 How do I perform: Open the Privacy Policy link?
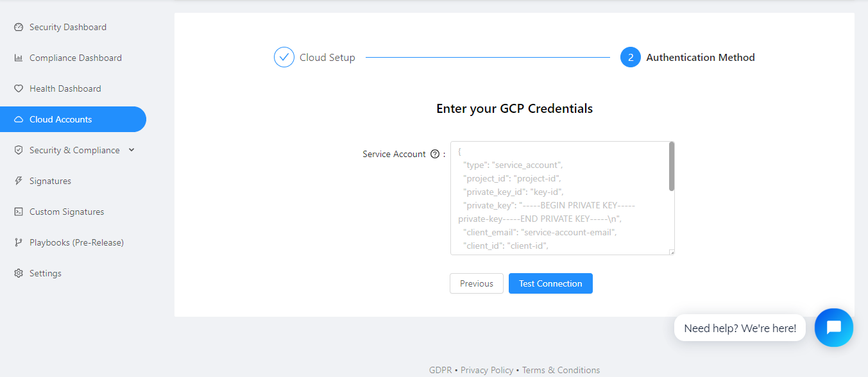(x=487, y=370)
